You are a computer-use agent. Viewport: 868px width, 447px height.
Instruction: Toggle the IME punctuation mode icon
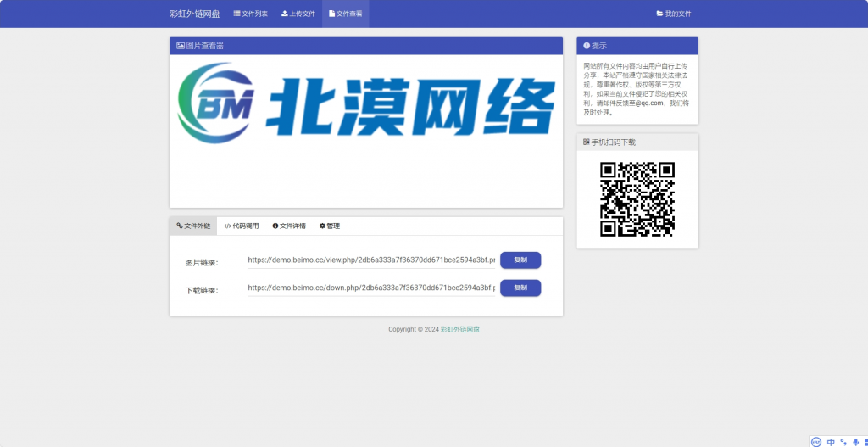coord(843,442)
